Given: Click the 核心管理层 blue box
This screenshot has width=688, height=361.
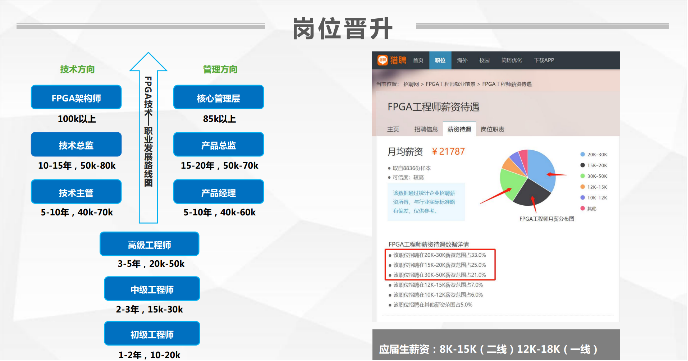Looking at the screenshot, I should tap(219, 97).
